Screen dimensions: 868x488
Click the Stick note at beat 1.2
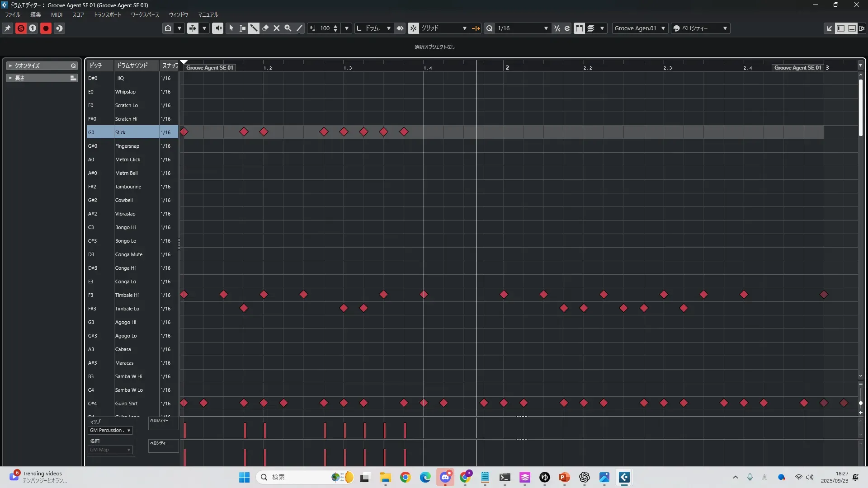point(264,132)
